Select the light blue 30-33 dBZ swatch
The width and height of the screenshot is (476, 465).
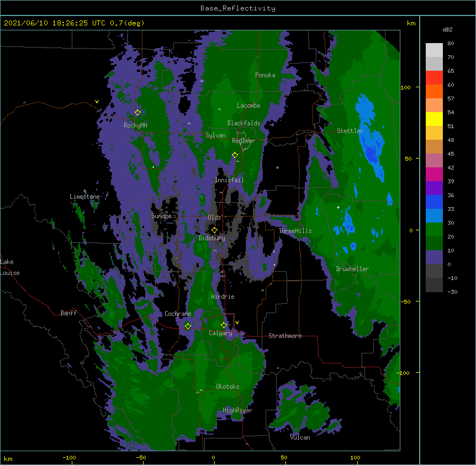tap(434, 216)
